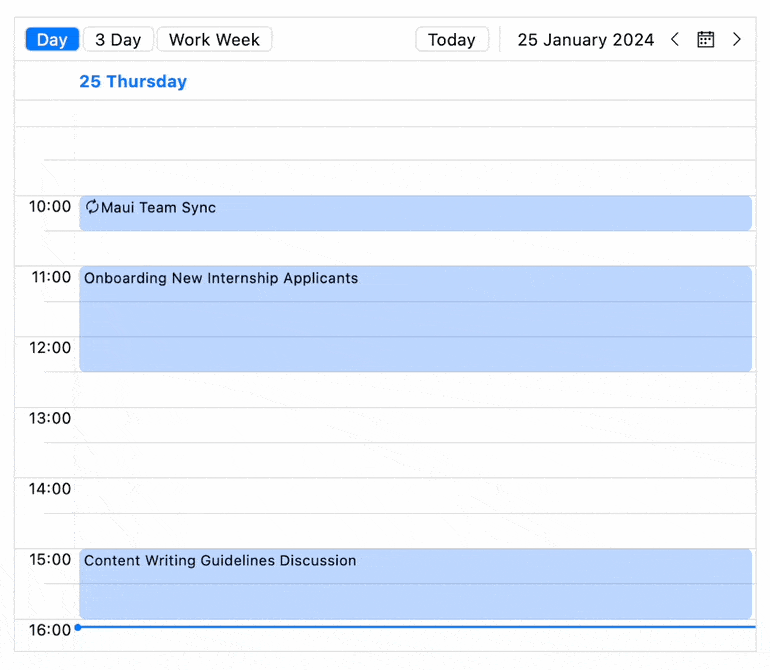Click the 10:00 time label
Image resolution: width=770 pixels, height=670 pixels.
(50, 206)
